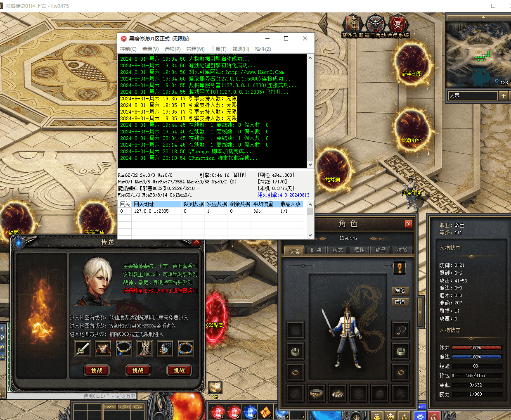Viewport: 511px width, 420px height.
Task: Use skill in hotbar slot 2
Action: coord(233,412)
